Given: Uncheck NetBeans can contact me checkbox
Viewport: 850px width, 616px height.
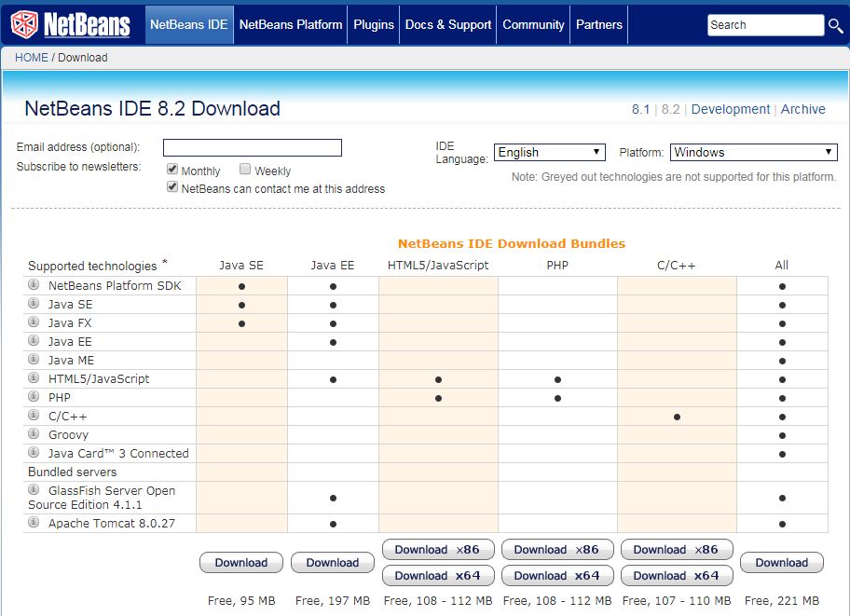Looking at the screenshot, I should (x=172, y=187).
